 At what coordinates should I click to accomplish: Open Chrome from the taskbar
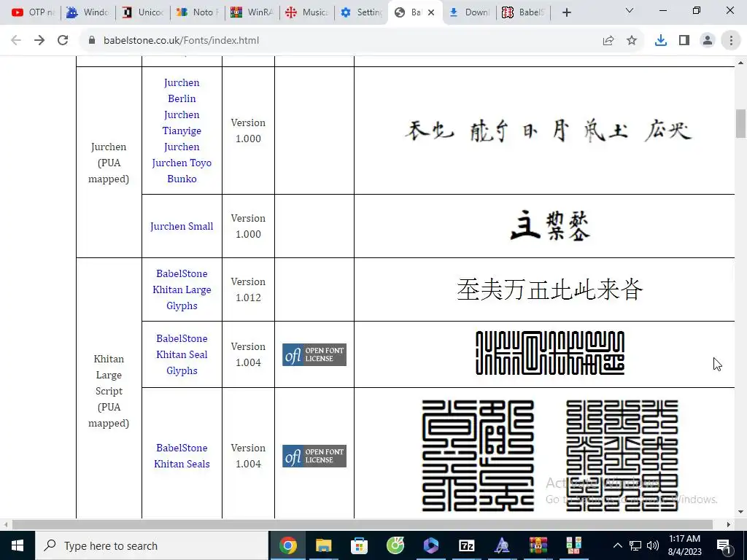[287, 545]
